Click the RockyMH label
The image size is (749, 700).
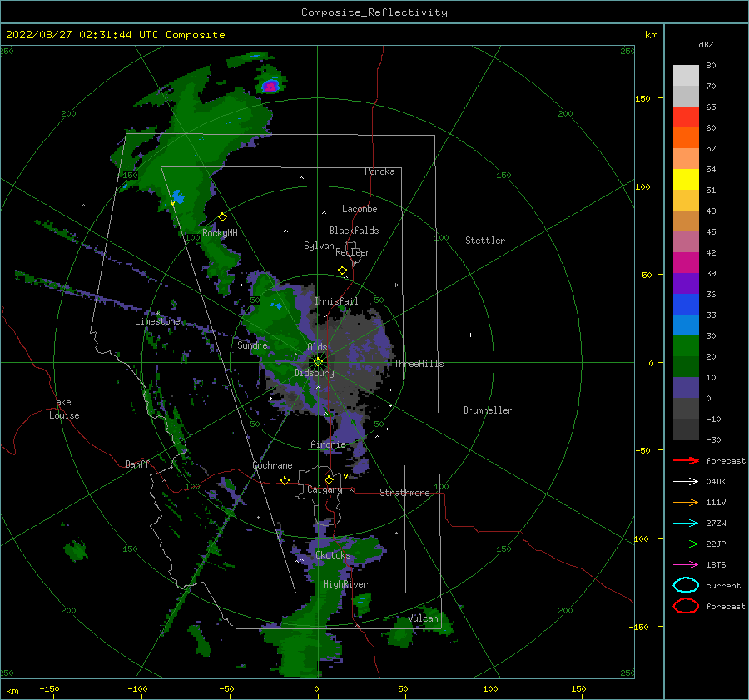pyautogui.click(x=220, y=233)
